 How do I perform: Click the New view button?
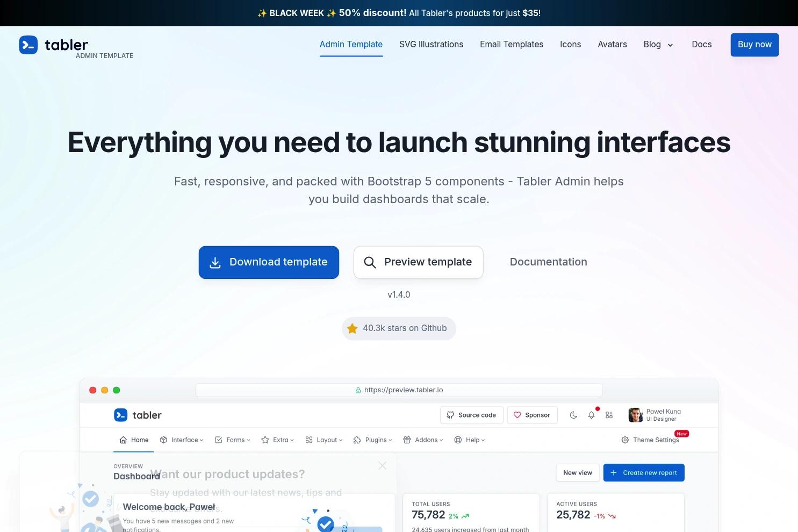click(578, 473)
